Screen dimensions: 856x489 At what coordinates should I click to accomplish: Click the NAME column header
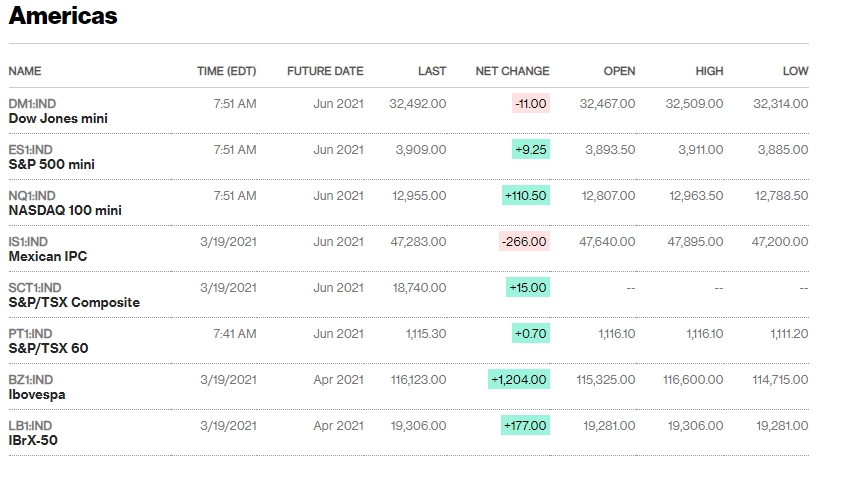coord(25,71)
